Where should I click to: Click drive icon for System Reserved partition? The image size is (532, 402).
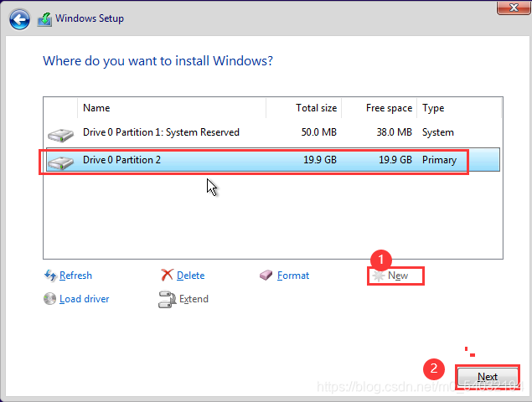[x=60, y=135]
